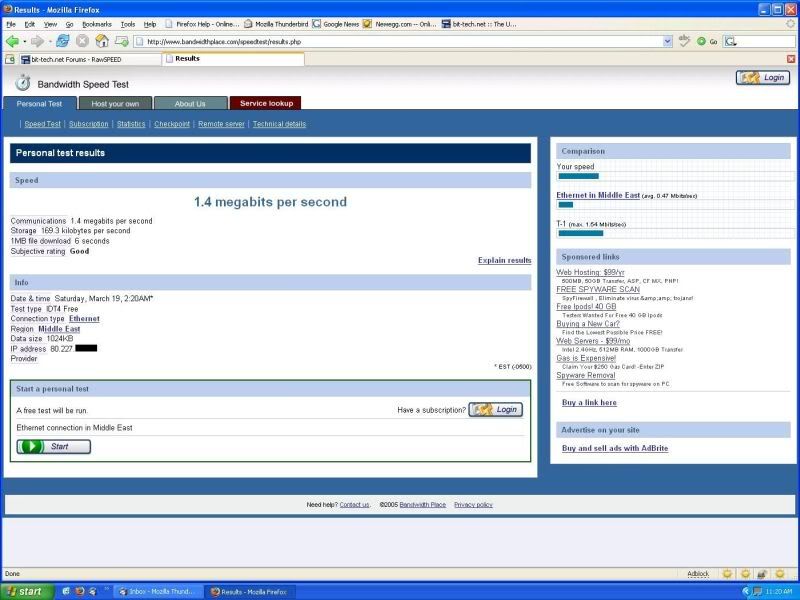Open Web Servers $99/mo link

tap(593, 341)
